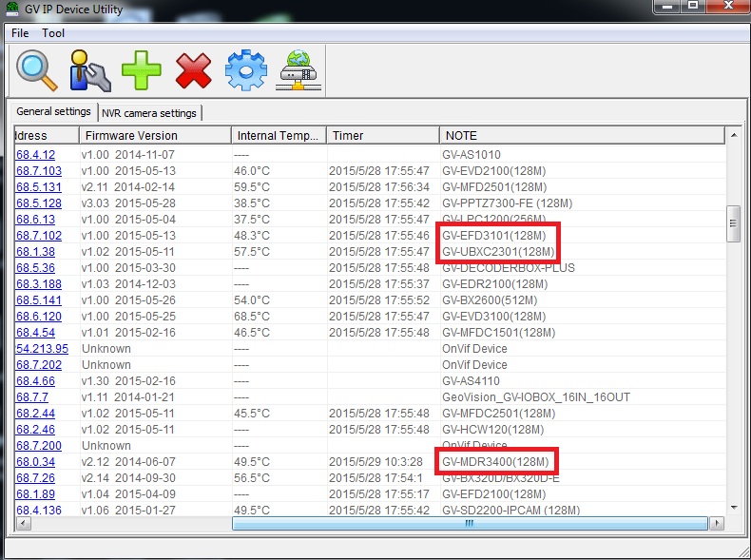The image size is (751, 560).
Task: Click the vertical scrollbar down arrow
Action: pyautogui.click(x=734, y=508)
